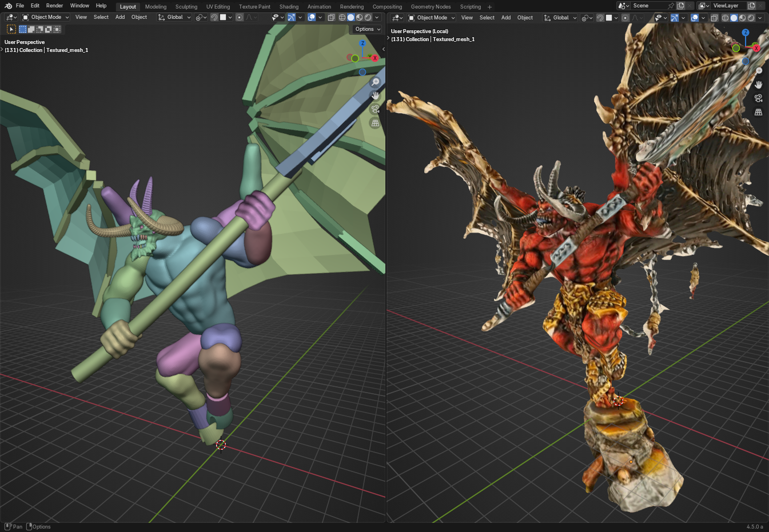Choose Invert Selection mode icon

pyautogui.click(x=48, y=29)
